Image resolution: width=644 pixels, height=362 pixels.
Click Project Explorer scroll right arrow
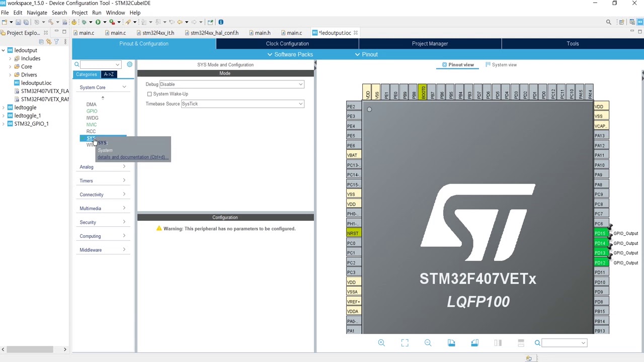65,349
